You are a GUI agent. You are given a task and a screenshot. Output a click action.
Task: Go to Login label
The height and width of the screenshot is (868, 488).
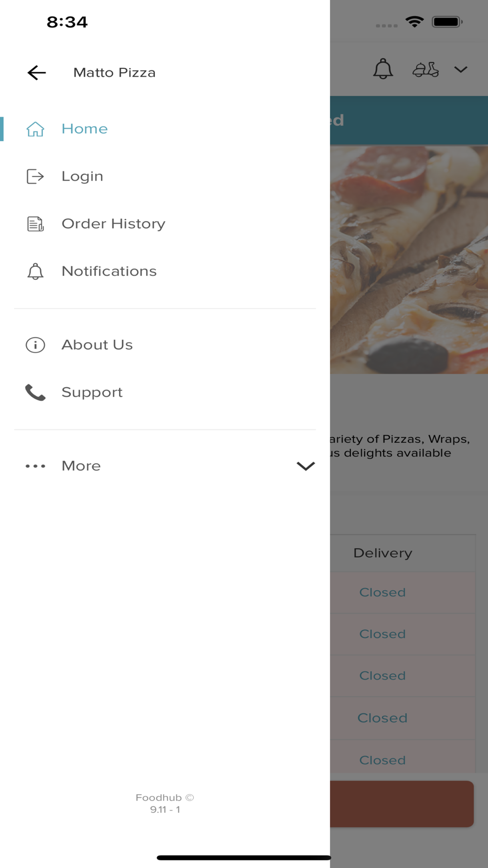point(82,176)
